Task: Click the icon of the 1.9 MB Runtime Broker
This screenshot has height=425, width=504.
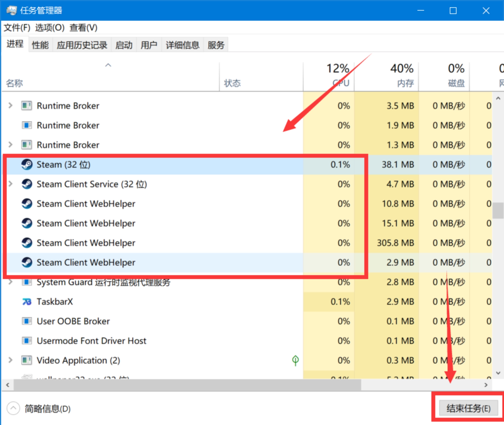Action: click(27, 125)
